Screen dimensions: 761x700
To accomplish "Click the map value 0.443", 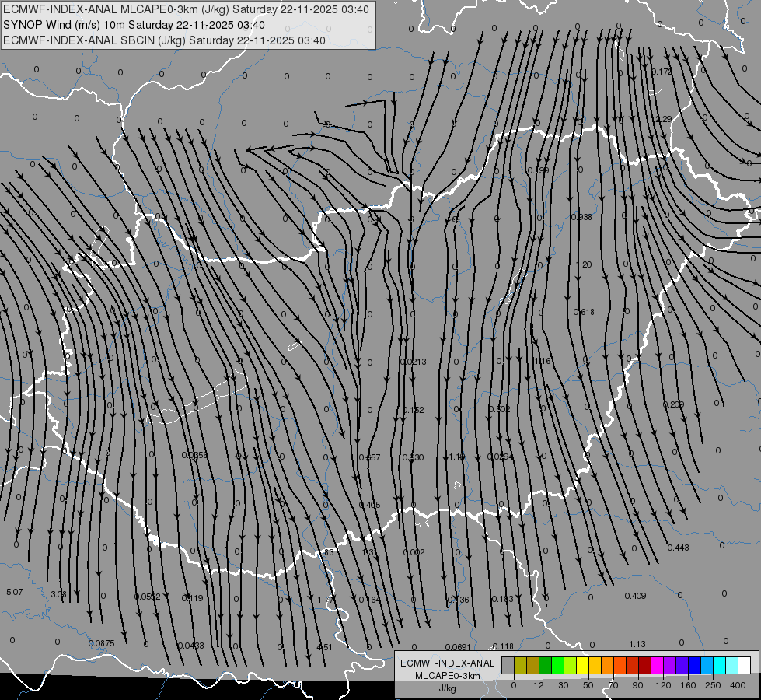I will pos(678,548).
